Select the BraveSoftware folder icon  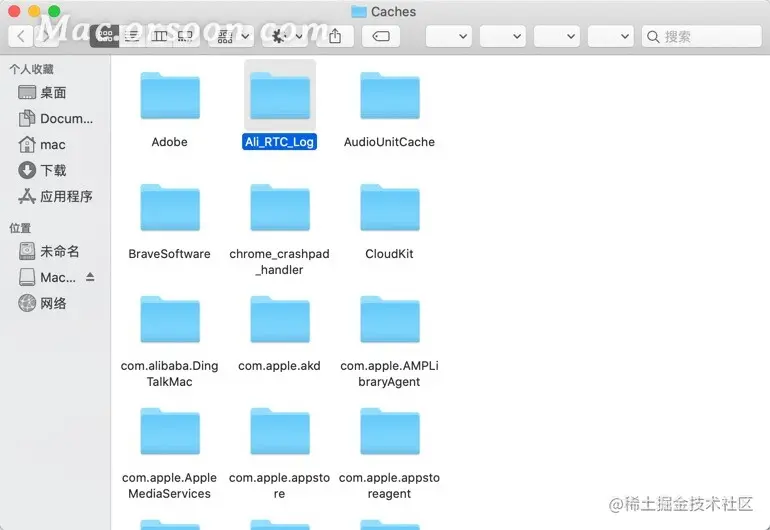point(170,207)
